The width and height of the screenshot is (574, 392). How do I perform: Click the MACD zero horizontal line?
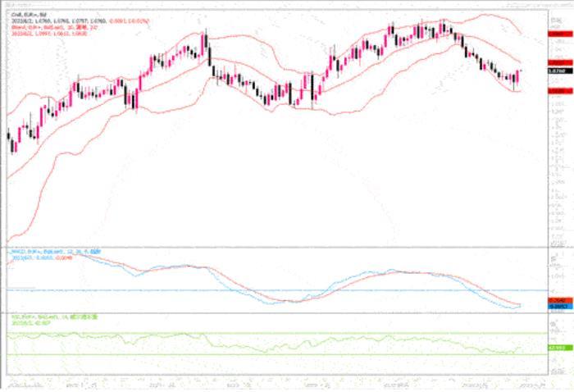coord(277,290)
